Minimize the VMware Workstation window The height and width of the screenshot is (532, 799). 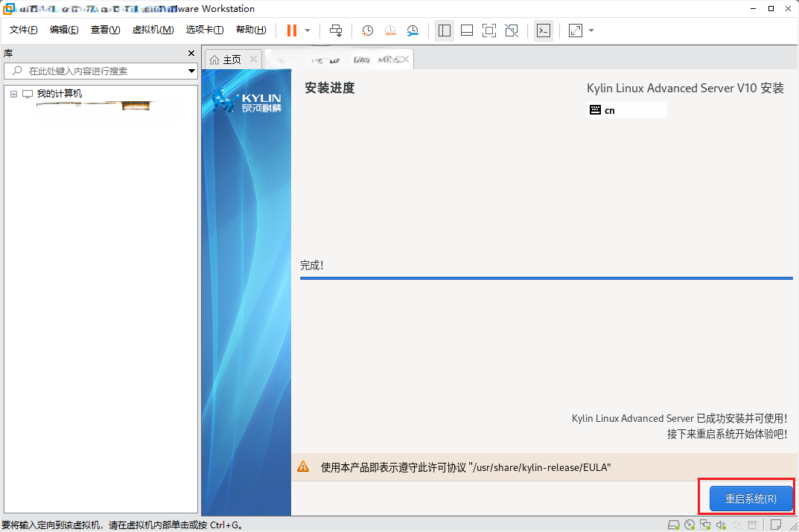(x=753, y=9)
